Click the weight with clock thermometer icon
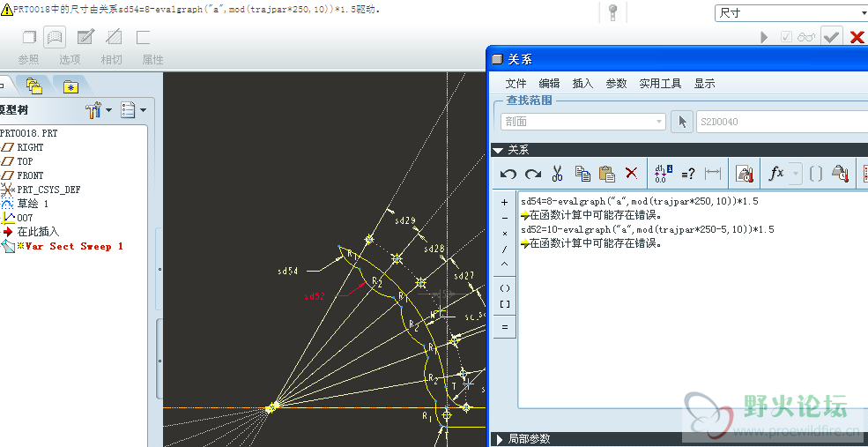This screenshot has width=868, height=447. 841,174
